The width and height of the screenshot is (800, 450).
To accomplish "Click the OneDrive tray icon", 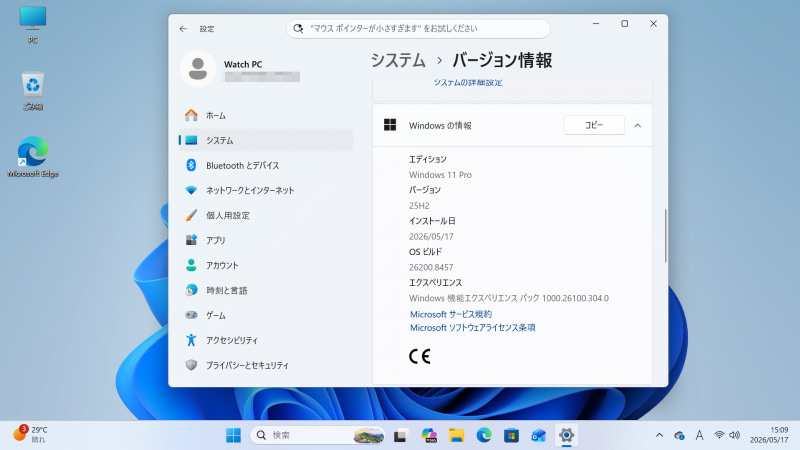I will click(x=679, y=435).
